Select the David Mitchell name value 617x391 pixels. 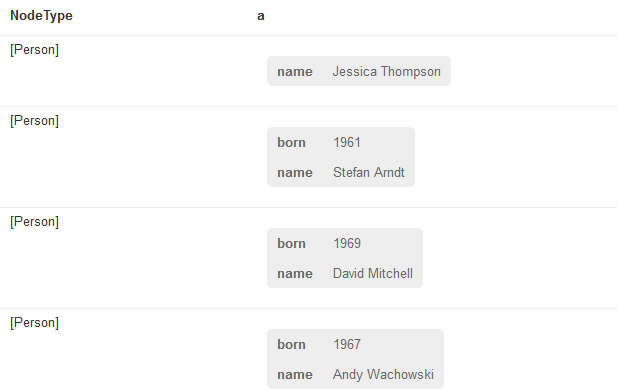[373, 273]
